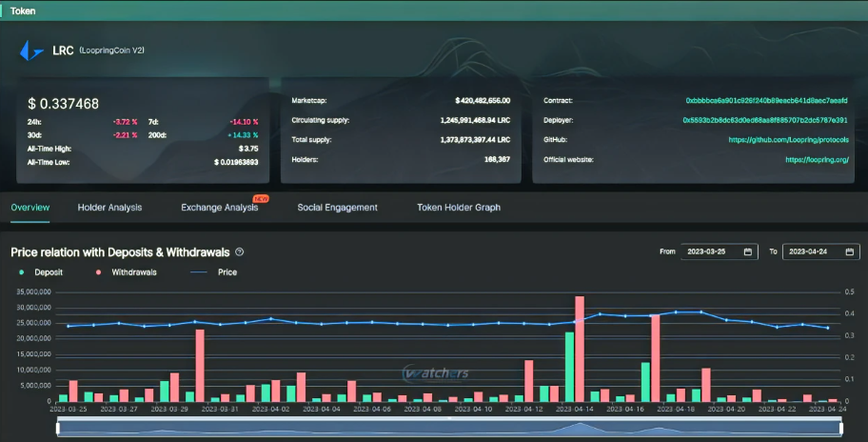This screenshot has width=868, height=442.
Task: Click the left handle of chart range slider
Action: 58,428
